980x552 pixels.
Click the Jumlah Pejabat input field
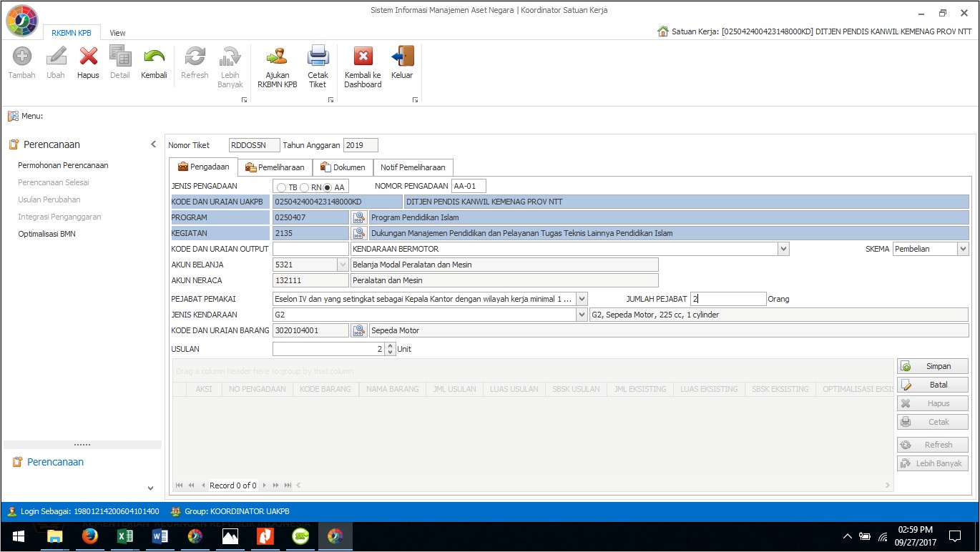tap(728, 299)
